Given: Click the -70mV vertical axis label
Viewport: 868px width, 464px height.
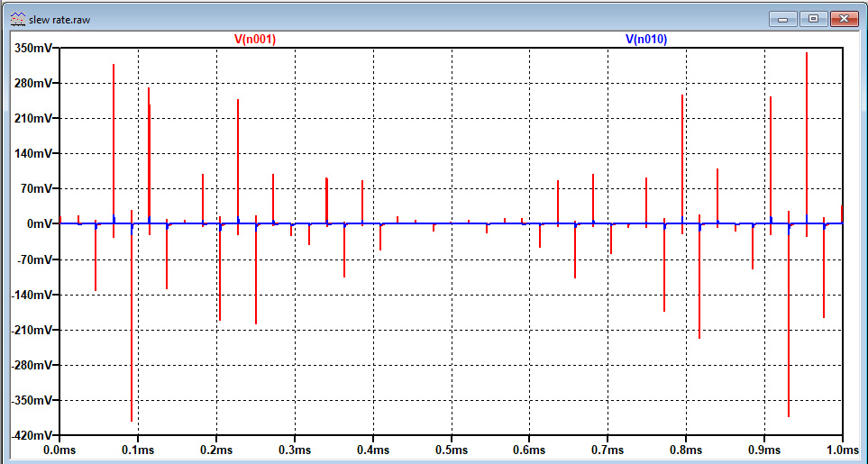Looking at the screenshot, I should point(34,259).
